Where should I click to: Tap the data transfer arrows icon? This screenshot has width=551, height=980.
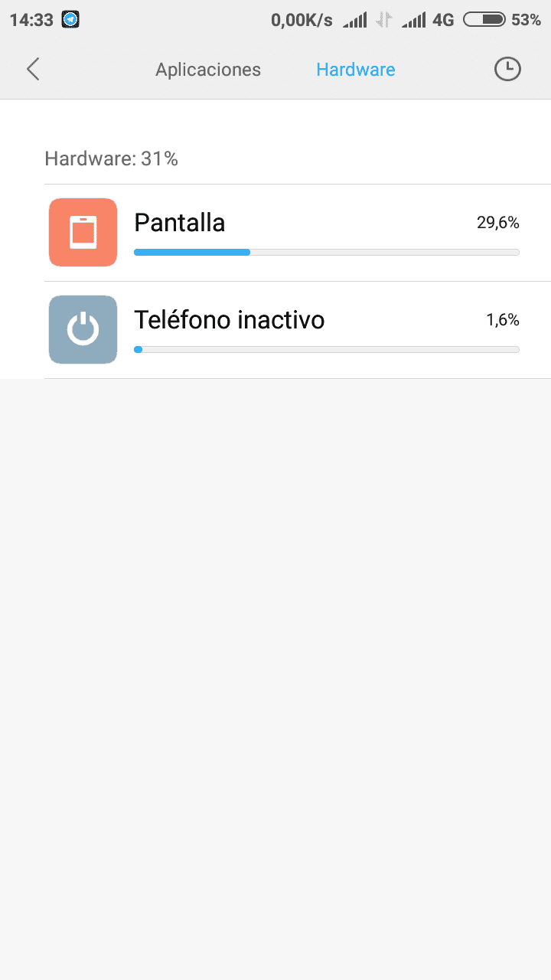384,20
